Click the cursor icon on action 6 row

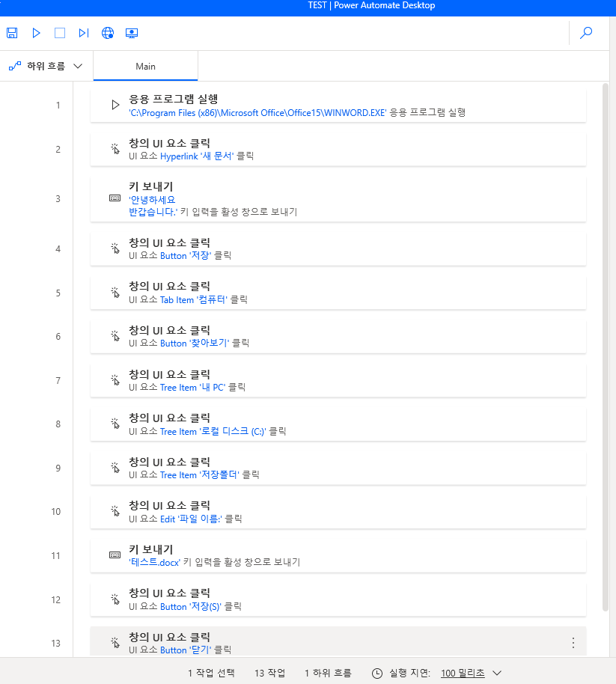(115, 336)
